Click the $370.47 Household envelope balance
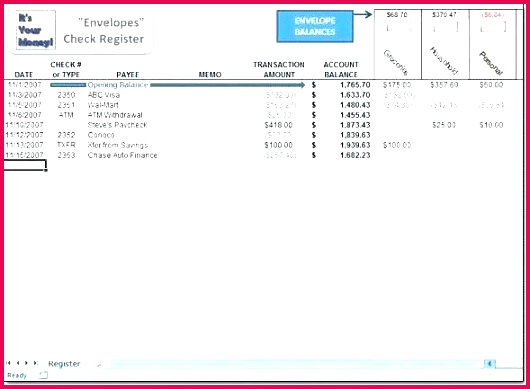This screenshot has width=530, height=389. (444, 15)
